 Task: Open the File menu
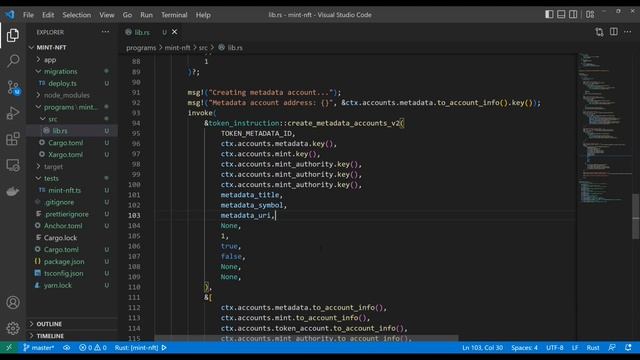point(28,15)
